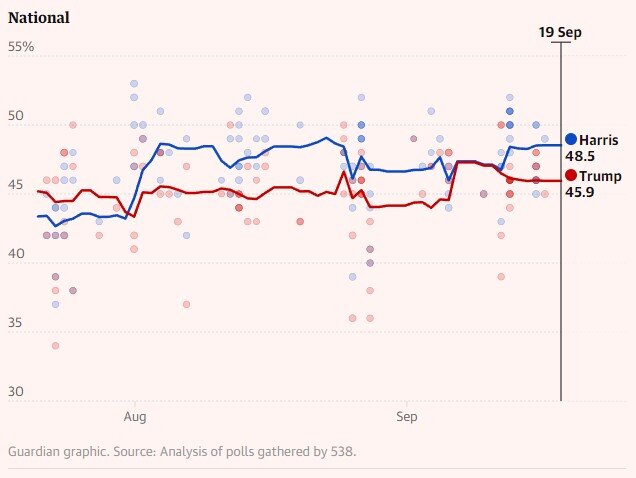Click the National chart heading
The height and width of the screenshot is (478, 636).
40,17
